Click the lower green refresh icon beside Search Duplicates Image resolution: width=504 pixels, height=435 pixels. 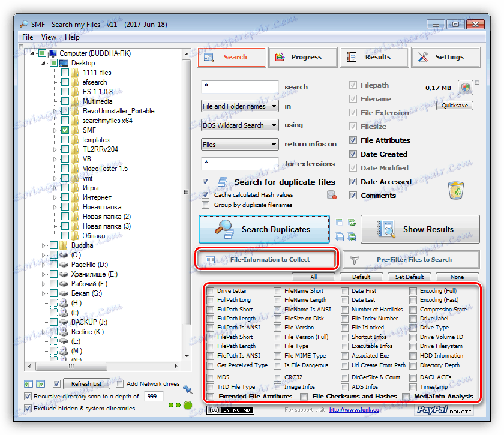coord(352,237)
